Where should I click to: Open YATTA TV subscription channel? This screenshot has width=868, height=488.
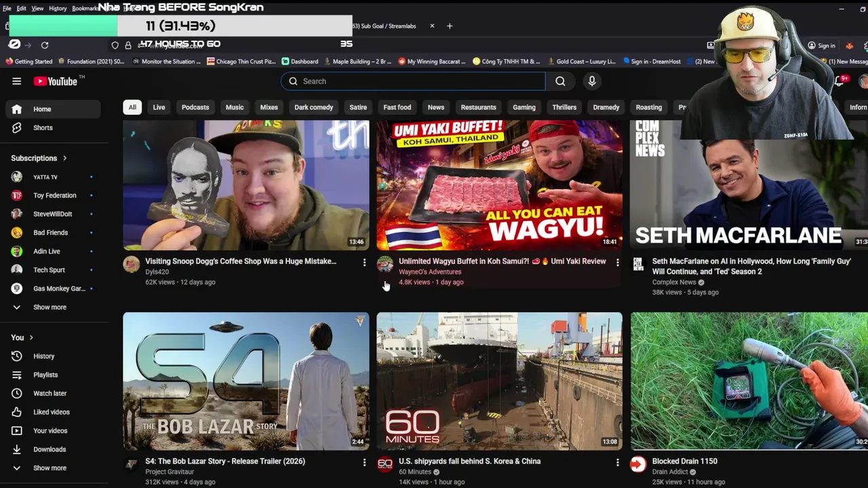point(53,177)
